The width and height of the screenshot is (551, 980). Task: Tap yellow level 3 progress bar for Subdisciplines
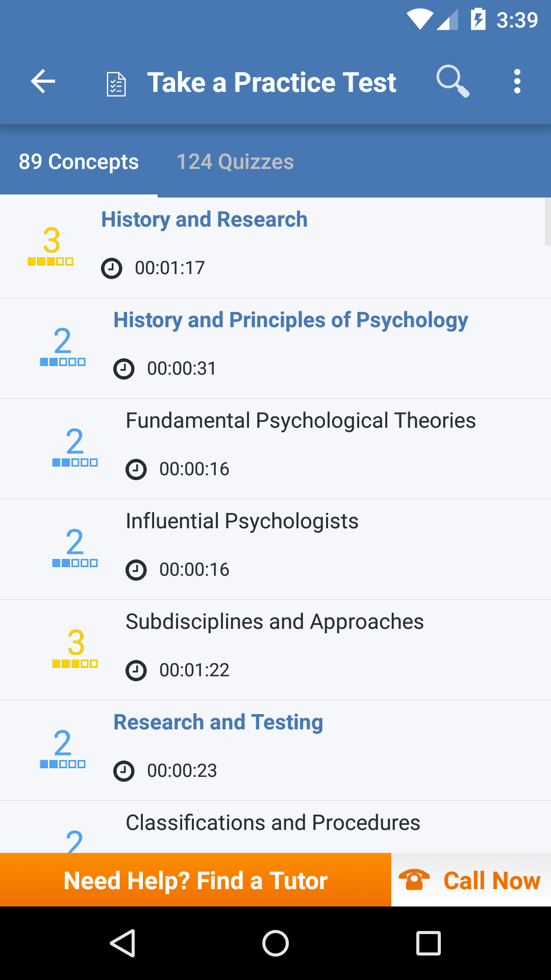(75, 664)
